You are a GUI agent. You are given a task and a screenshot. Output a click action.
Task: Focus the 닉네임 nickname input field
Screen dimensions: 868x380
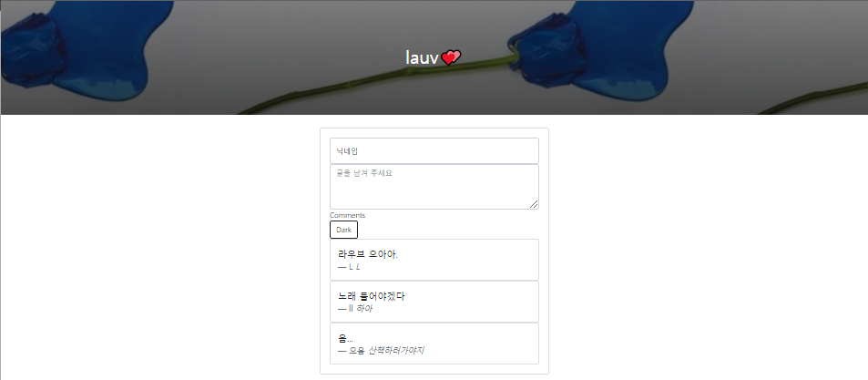[x=434, y=150]
